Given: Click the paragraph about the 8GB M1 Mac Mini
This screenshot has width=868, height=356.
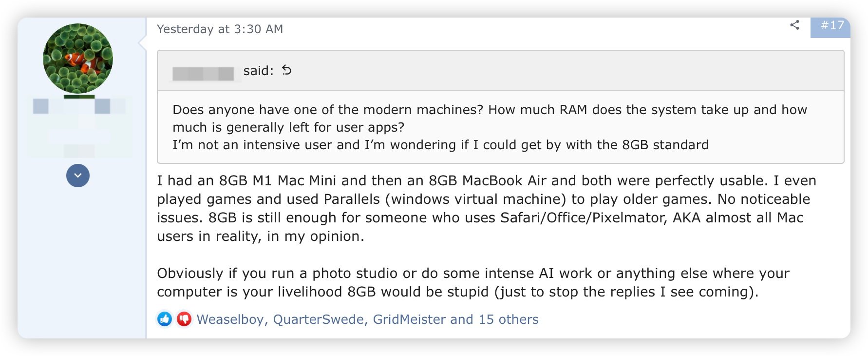Looking at the screenshot, I should point(486,208).
